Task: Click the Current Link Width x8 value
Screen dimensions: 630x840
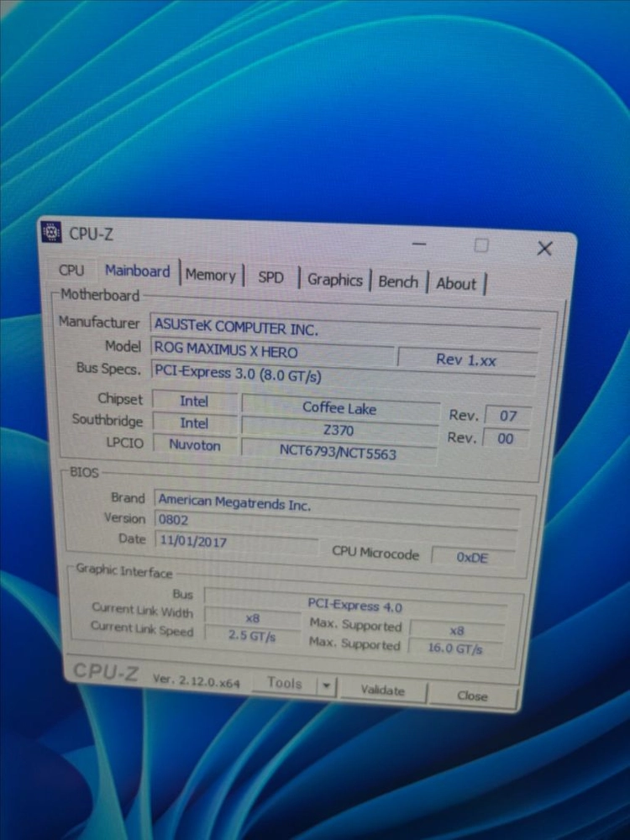Action: tap(252, 617)
